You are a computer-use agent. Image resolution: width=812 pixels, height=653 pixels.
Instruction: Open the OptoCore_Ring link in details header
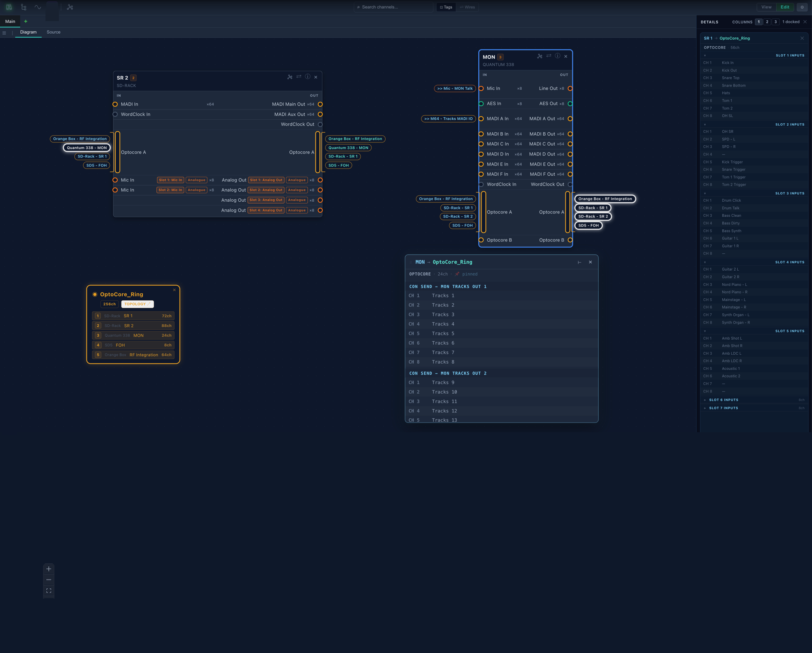(734, 38)
